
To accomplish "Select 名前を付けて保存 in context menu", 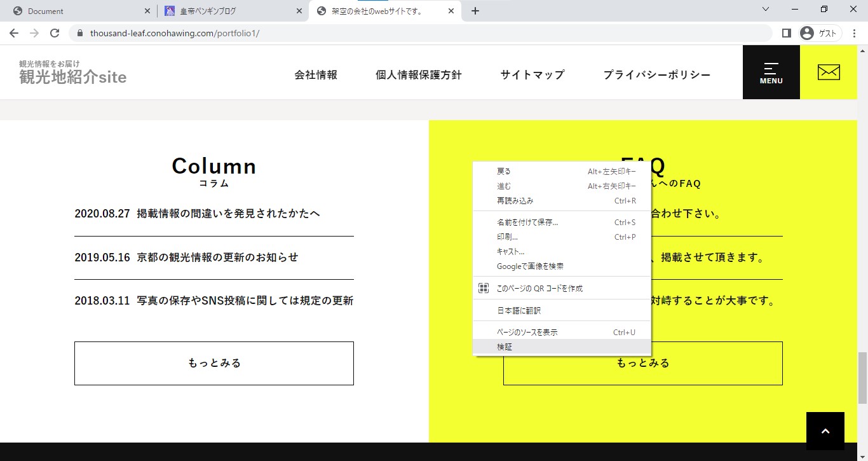I will (x=562, y=223).
